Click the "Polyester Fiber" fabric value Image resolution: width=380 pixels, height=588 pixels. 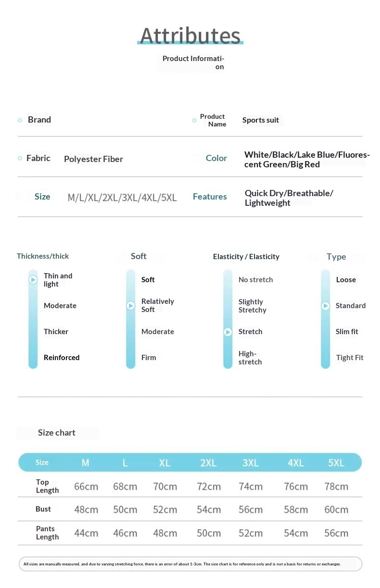[93, 159]
